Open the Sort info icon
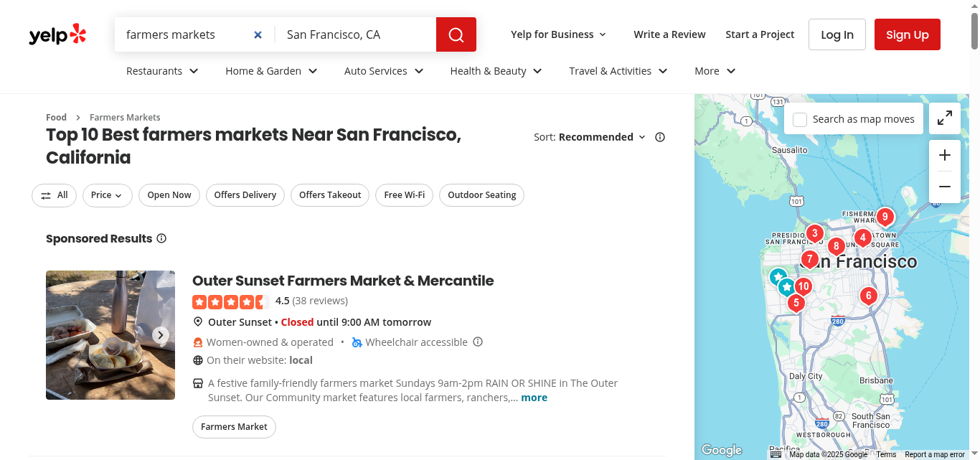The height and width of the screenshot is (460, 980). click(x=660, y=137)
